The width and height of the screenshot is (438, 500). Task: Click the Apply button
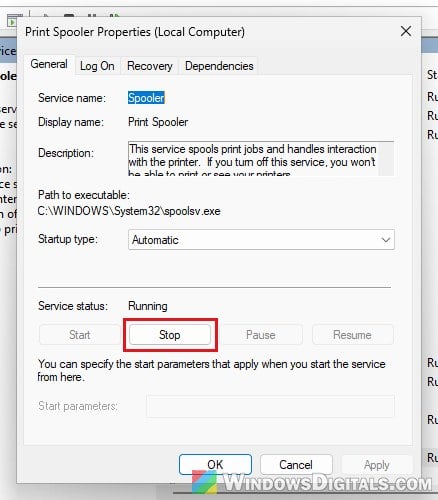coord(377,464)
